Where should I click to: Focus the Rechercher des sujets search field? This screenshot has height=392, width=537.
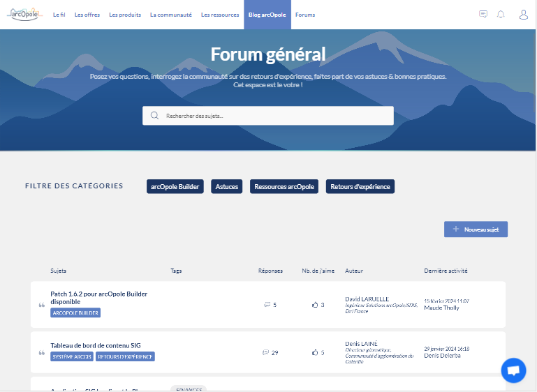(x=268, y=116)
